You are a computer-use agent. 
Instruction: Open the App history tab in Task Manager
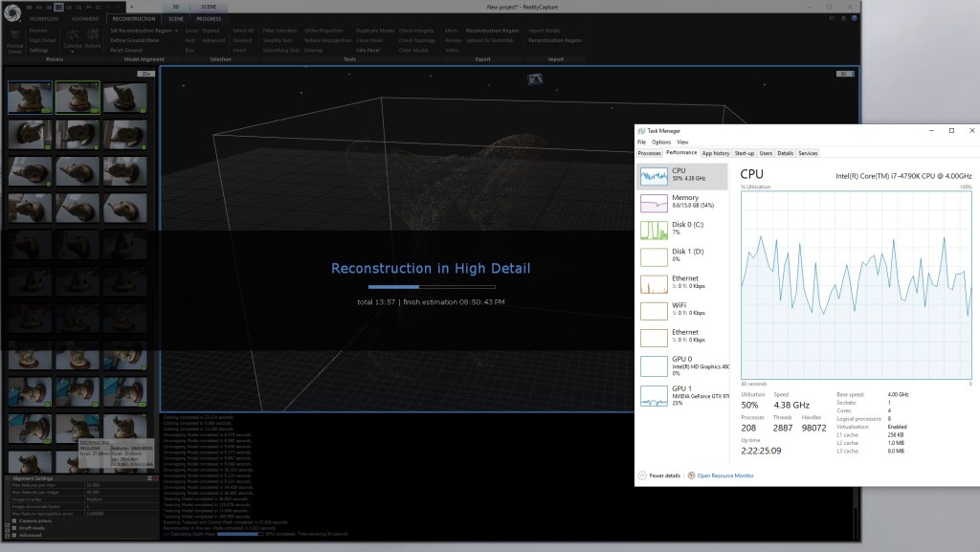click(718, 152)
